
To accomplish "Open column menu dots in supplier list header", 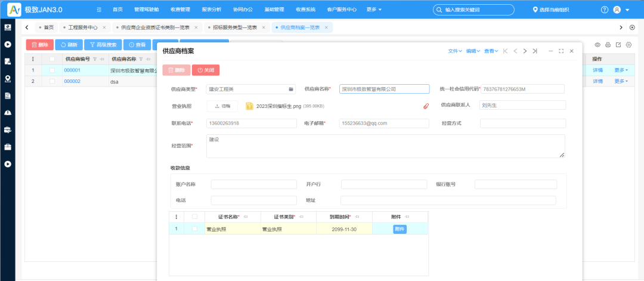I will click(x=33, y=59).
